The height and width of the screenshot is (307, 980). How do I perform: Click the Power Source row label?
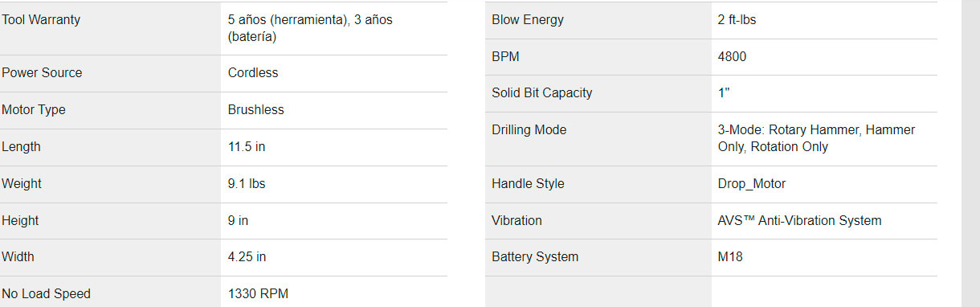[x=42, y=72]
